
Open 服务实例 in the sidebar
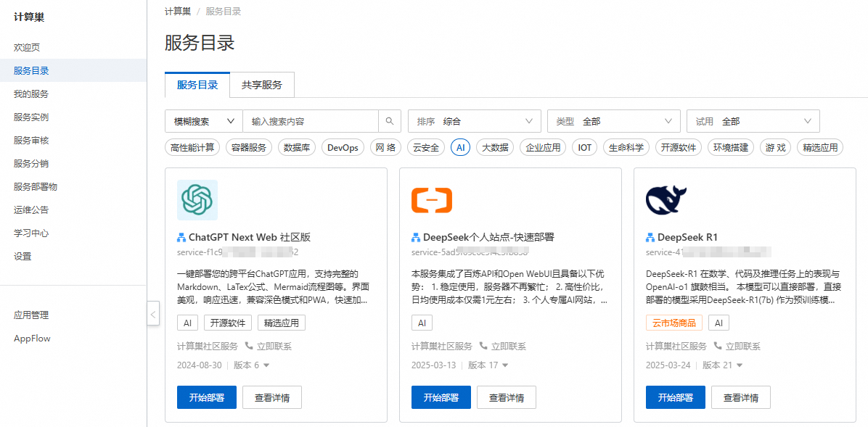pyautogui.click(x=73, y=117)
